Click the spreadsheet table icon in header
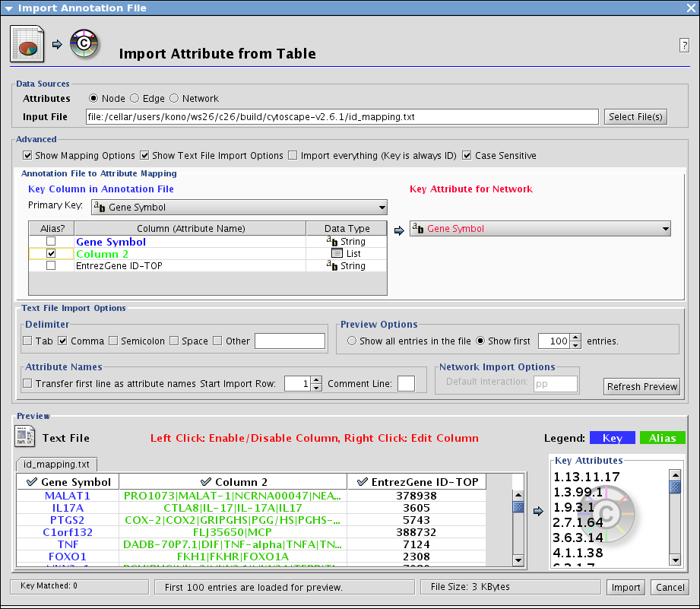Image resolution: width=700 pixels, height=609 pixels. click(x=28, y=44)
